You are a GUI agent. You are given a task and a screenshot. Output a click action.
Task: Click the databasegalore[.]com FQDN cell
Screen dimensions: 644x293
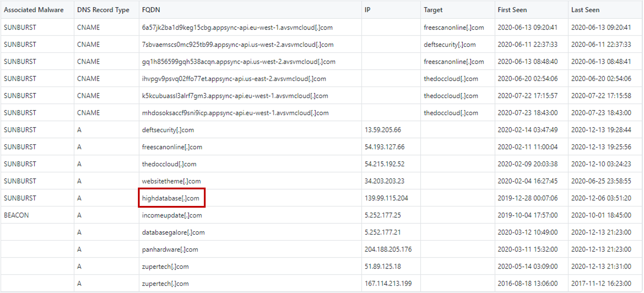(x=173, y=232)
